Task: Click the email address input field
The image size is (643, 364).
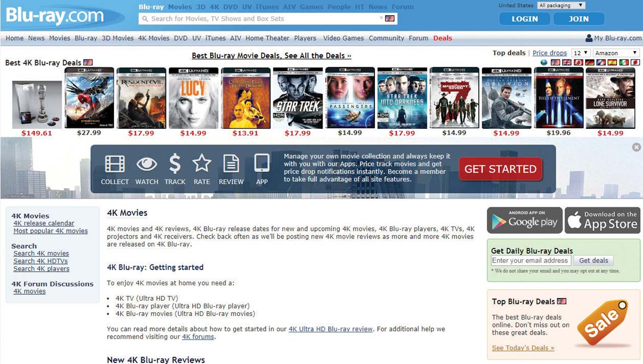Action: [x=531, y=260]
